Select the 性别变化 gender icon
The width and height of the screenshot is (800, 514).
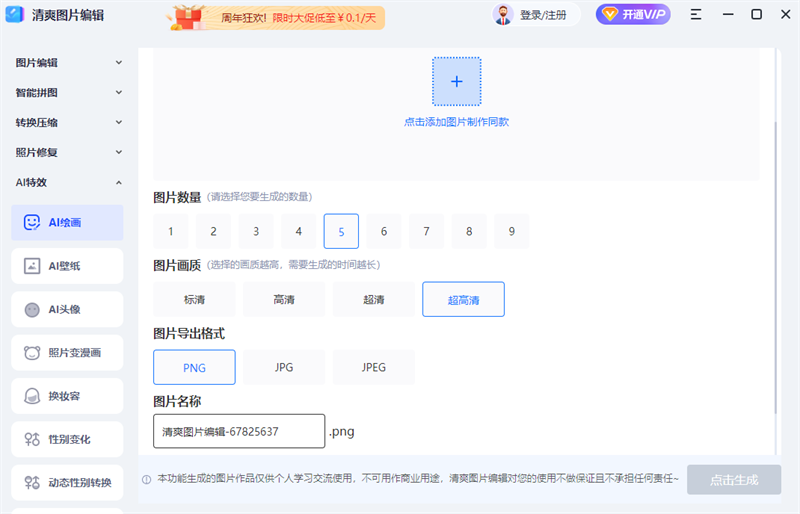coord(32,439)
